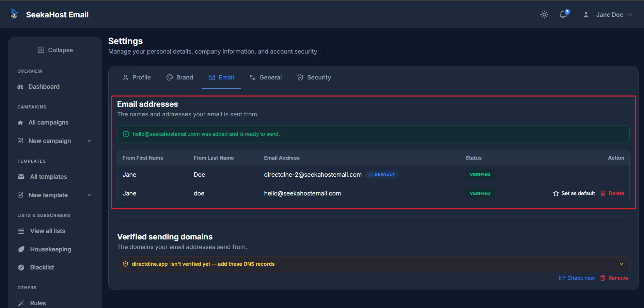This screenshot has height=308, width=644.
Task: Click the Blacklist ban icon
Action: click(x=21, y=268)
